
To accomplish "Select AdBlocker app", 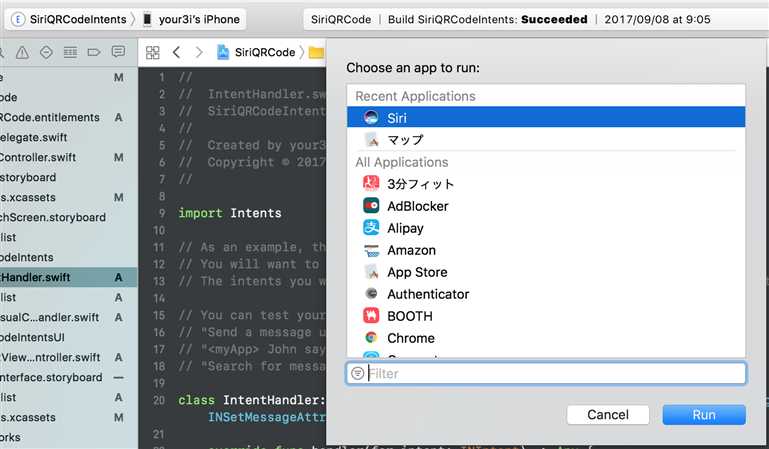I will 546,206.
